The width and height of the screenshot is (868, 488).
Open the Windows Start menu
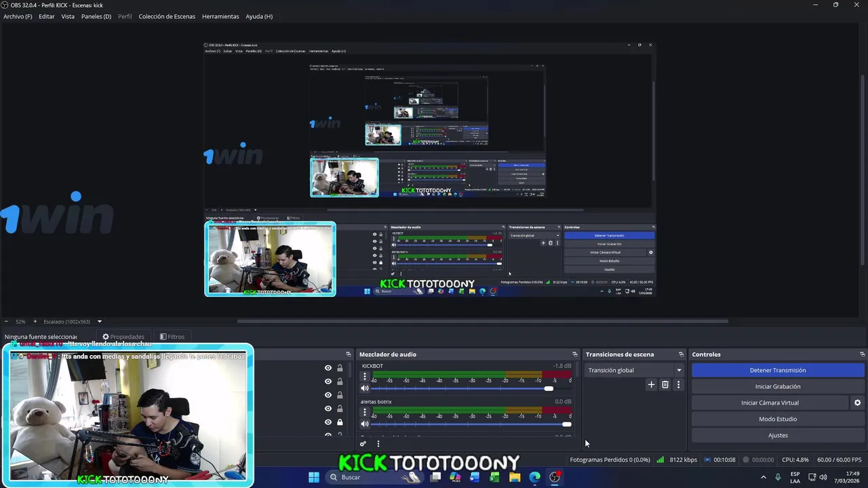[314, 477]
